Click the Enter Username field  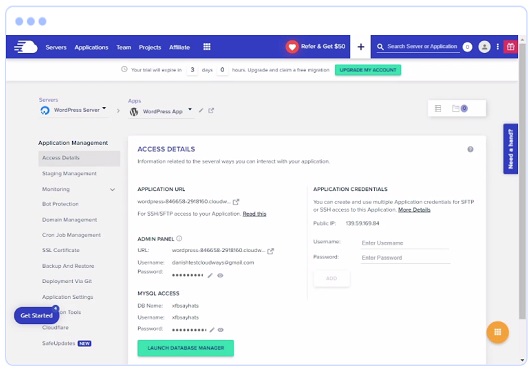pyautogui.click(x=405, y=243)
